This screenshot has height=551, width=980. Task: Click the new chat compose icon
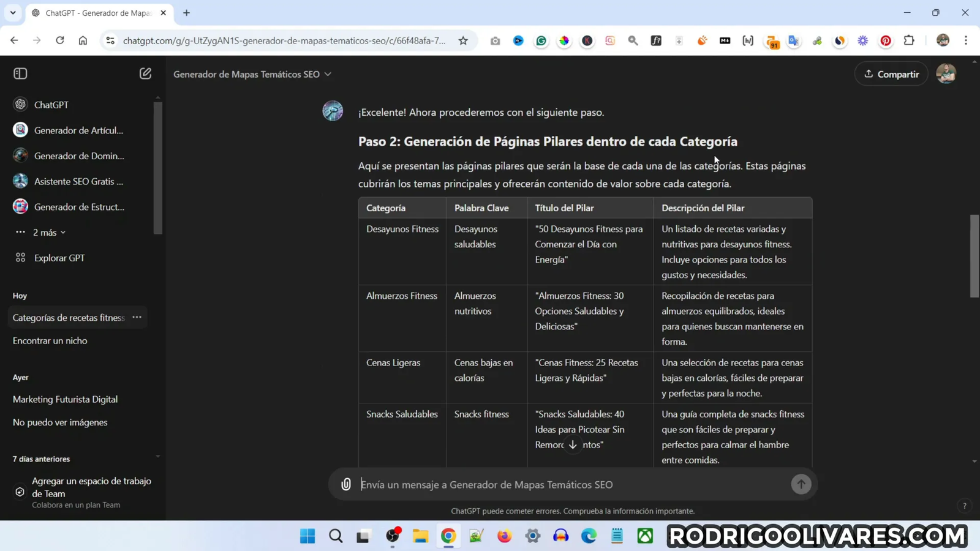click(145, 73)
